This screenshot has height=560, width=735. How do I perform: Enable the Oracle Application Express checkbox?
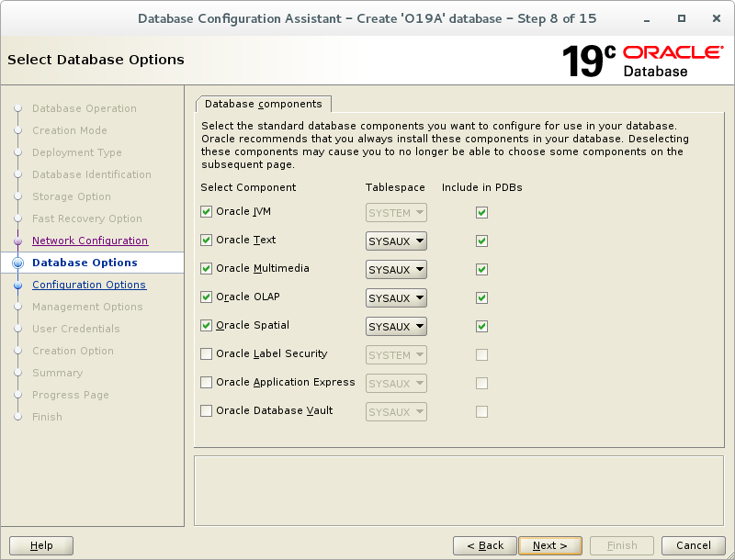tap(206, 383)
